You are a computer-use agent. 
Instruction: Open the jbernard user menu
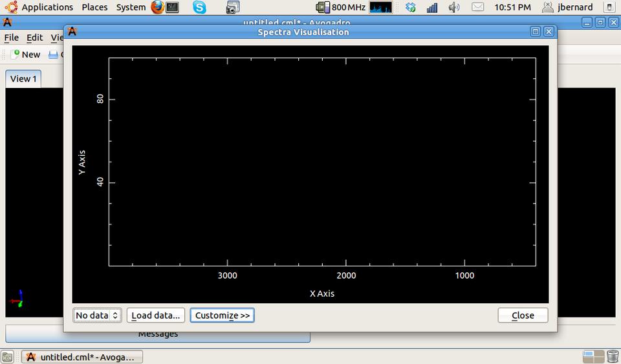[x=568, y=8]
